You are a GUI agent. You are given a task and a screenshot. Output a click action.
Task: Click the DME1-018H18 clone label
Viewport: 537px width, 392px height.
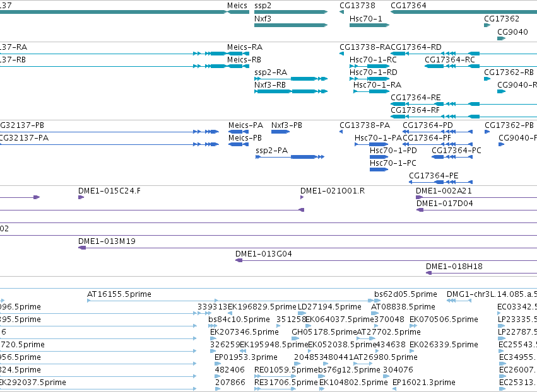[x=454, y=267]
